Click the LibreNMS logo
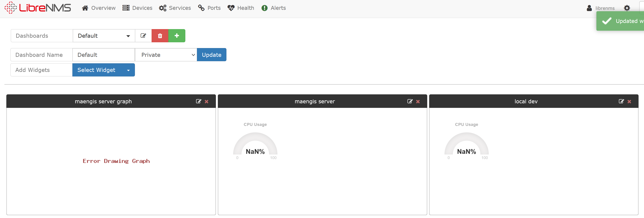 [x=38, y=8]
